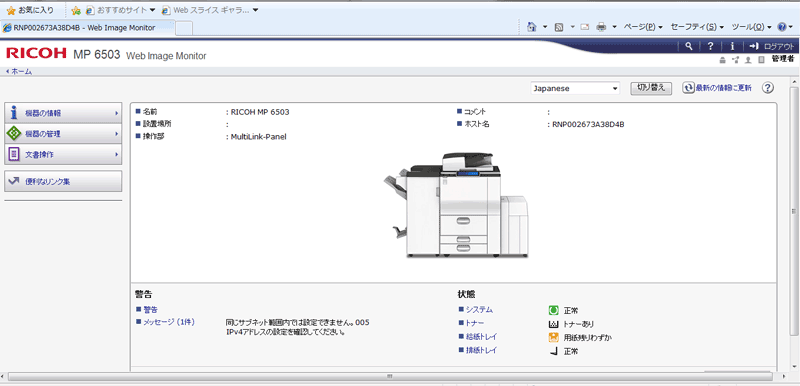Click the arrow icon on 便利なリンク集
This screenshot has height=386, width=800.
click(14, 181)
